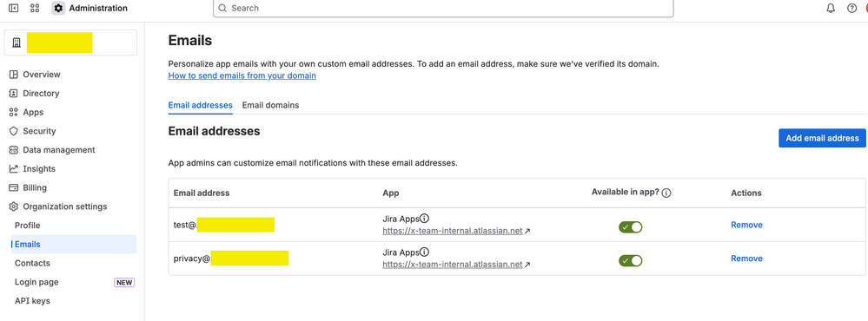
Task: Switch to the Email addresses tab
Action: point(200,105)
